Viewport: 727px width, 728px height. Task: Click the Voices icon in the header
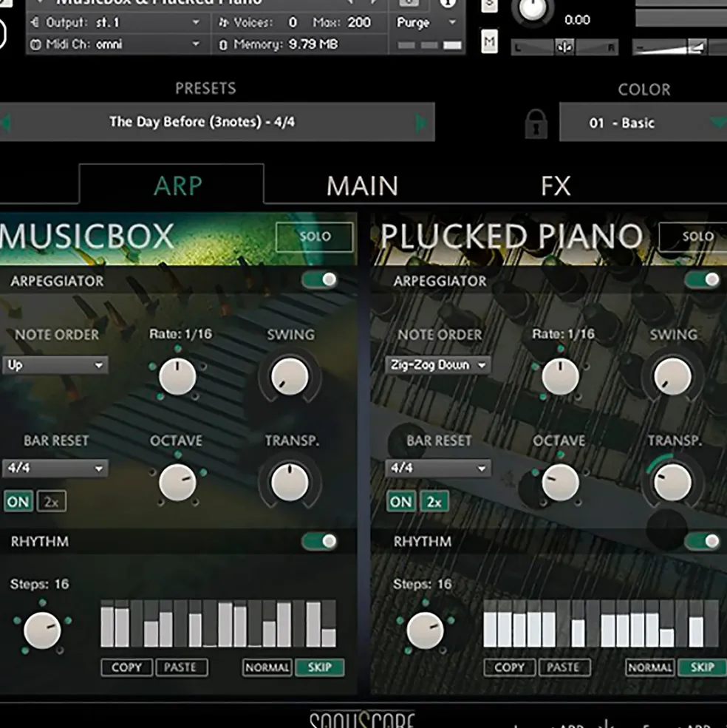[224, 22]
